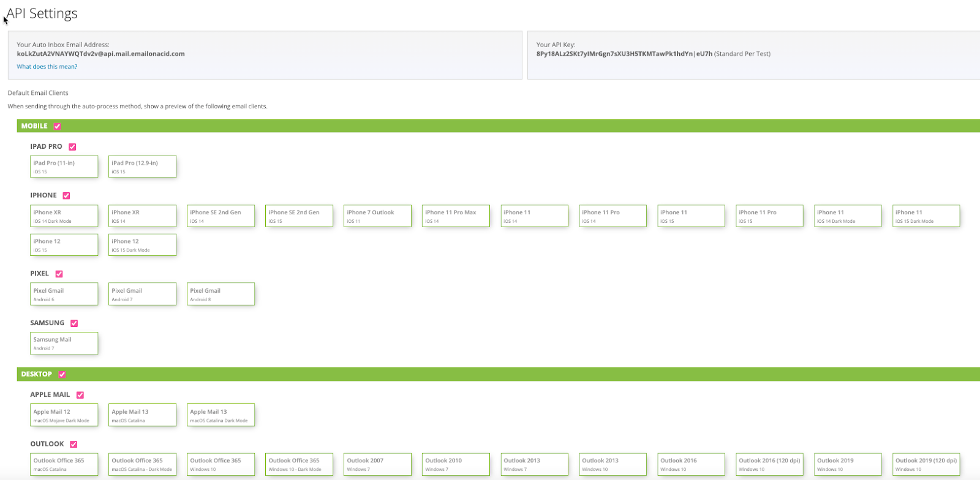Image resolution: width=980 pixels, height=480 pixels.
Task: Select the iPhone 7 Outlook card
Action: point(378,216)
